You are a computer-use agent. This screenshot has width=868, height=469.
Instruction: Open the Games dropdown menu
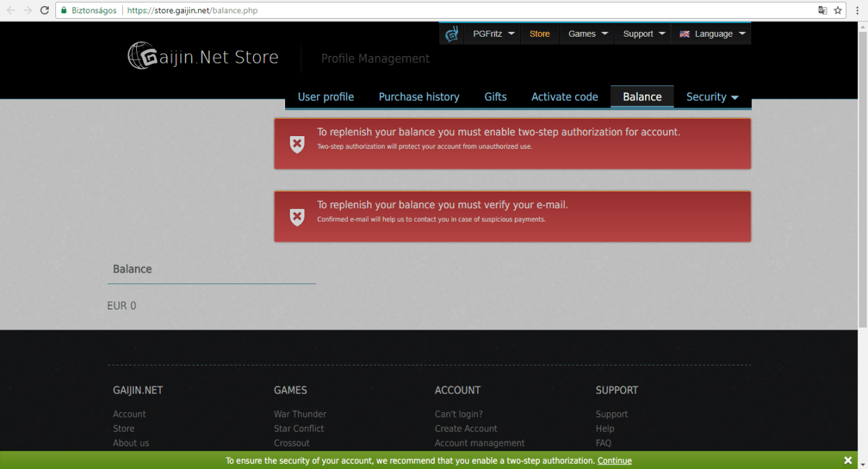[x=588, y=34]
